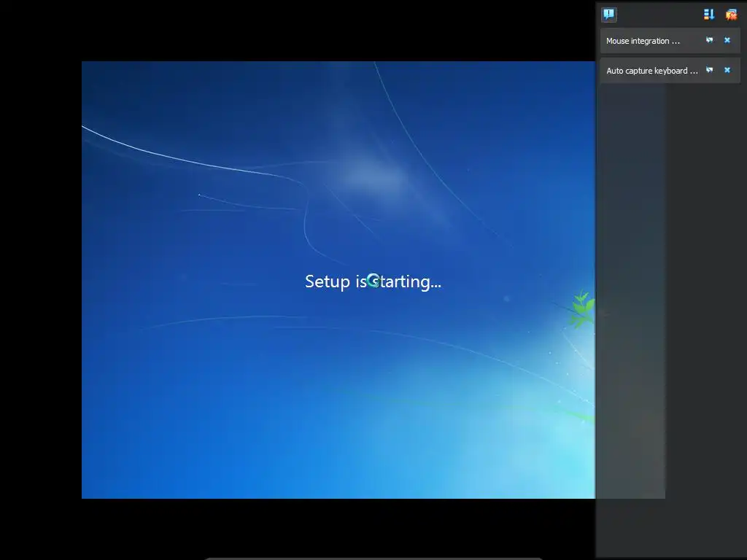
Task: Expand the Auto capture keyboard notification text
Action: 651,71
